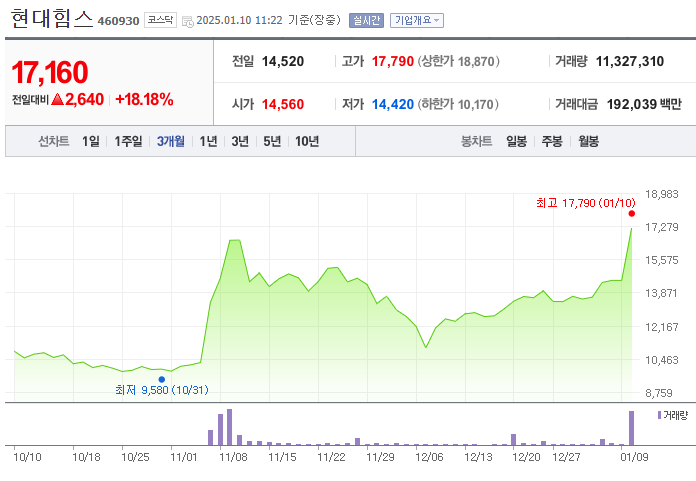Click the 10/10 date axis label
The width and height of the screenshot is (696, 481).
coord(28,457)
